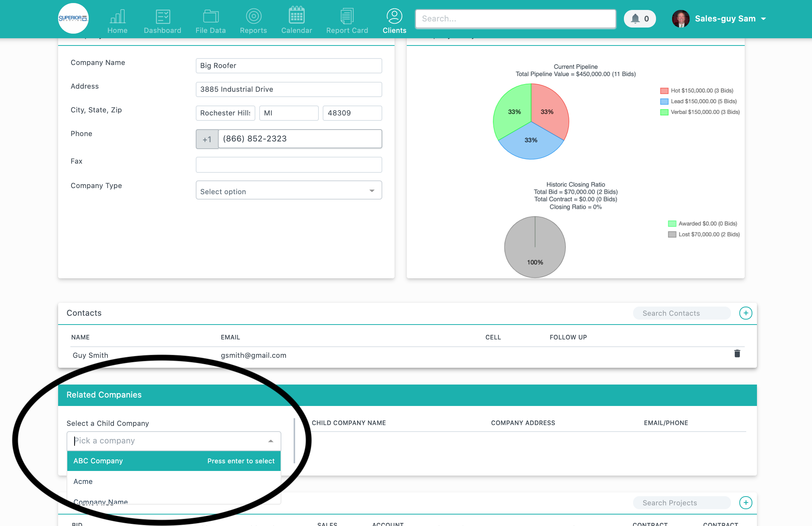Open the Company Type dropdown

289,190
